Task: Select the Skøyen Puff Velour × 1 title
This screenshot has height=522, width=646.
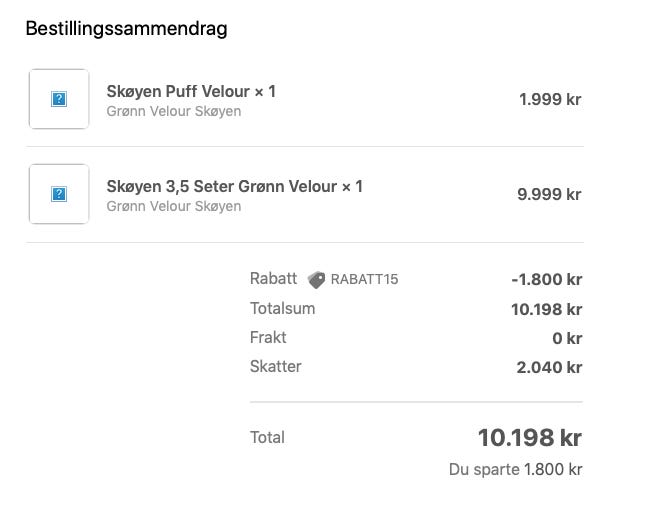Action: 191,91
